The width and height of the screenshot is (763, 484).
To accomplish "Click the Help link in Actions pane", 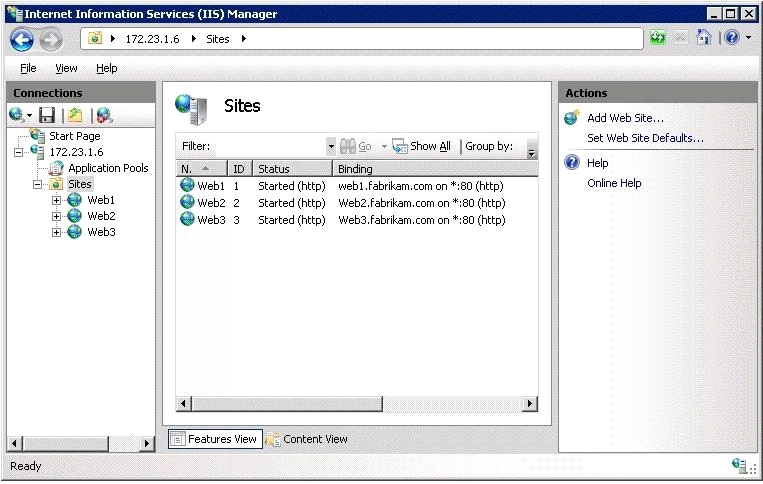I will tap(598, 162).
